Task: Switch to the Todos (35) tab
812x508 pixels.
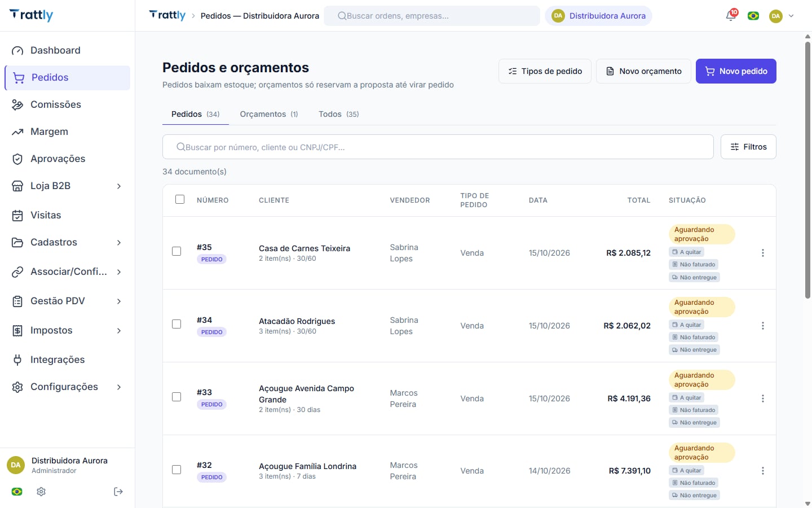Action: coord(338,114)
